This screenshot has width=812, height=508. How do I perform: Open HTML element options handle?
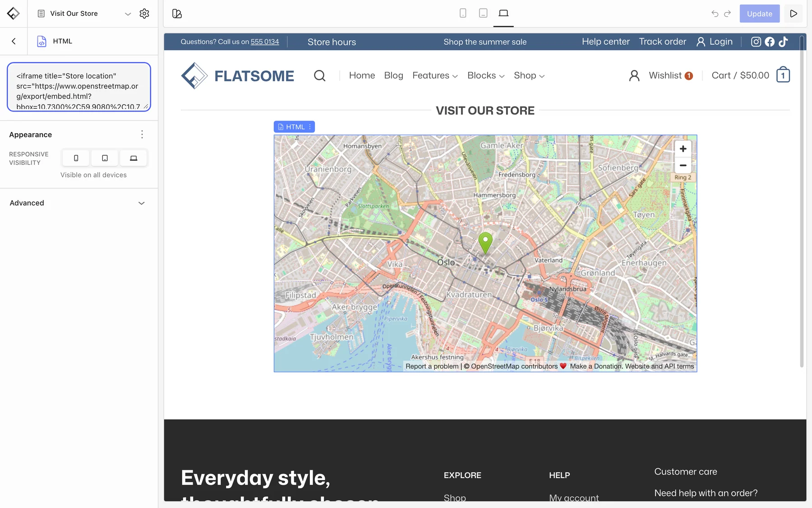click(x=310, y=127)
